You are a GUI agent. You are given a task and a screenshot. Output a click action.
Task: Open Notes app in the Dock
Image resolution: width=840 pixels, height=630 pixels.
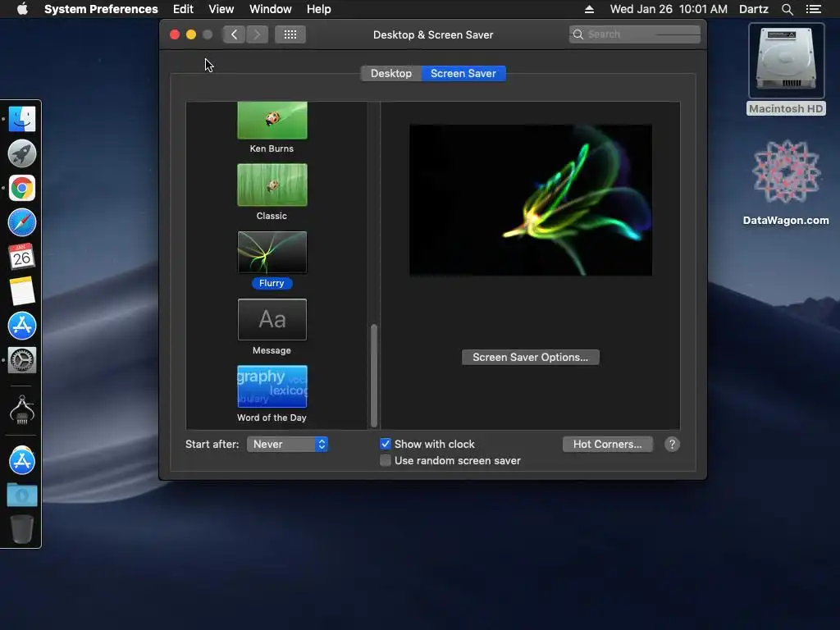coord(22,291)
